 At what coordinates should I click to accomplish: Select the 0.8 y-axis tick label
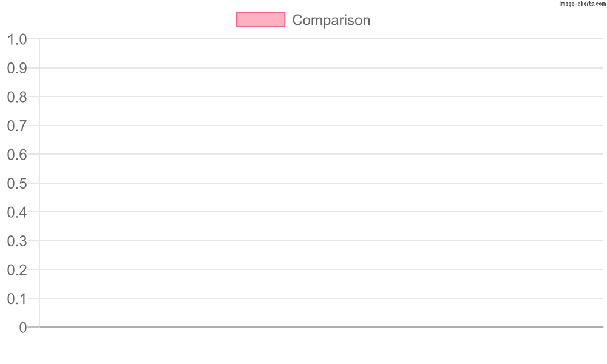17,97
